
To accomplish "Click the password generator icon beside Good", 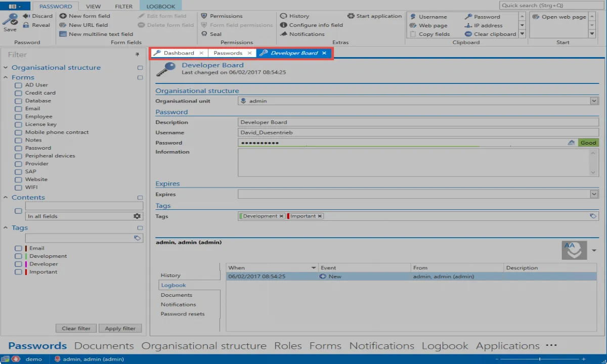I will point(571,143).
